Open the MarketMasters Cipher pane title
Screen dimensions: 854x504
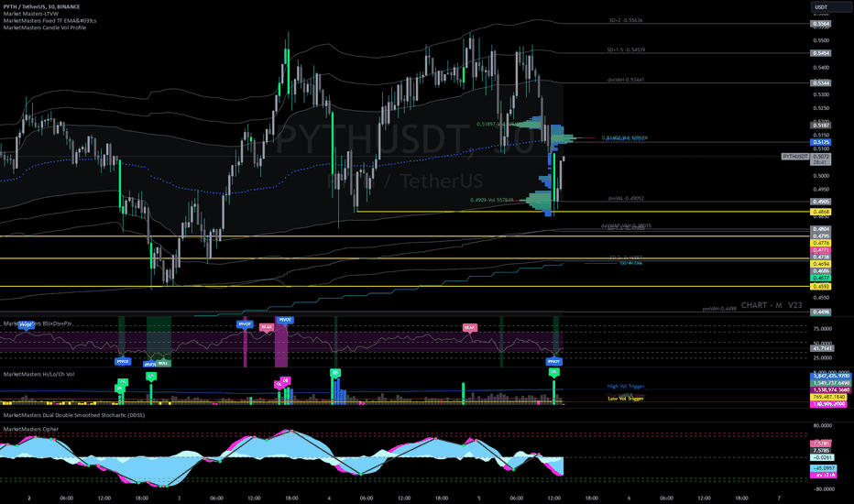[x=30, y=430]
